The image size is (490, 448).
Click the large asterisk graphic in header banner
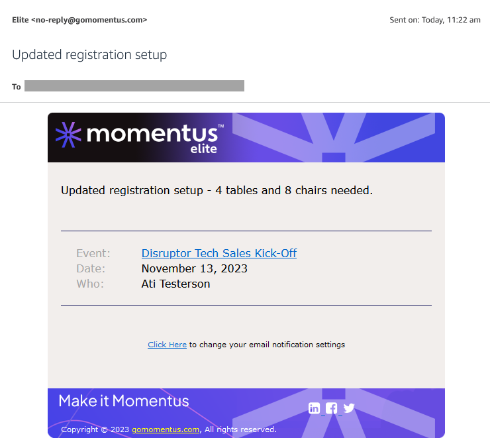[x=334, y=138]
